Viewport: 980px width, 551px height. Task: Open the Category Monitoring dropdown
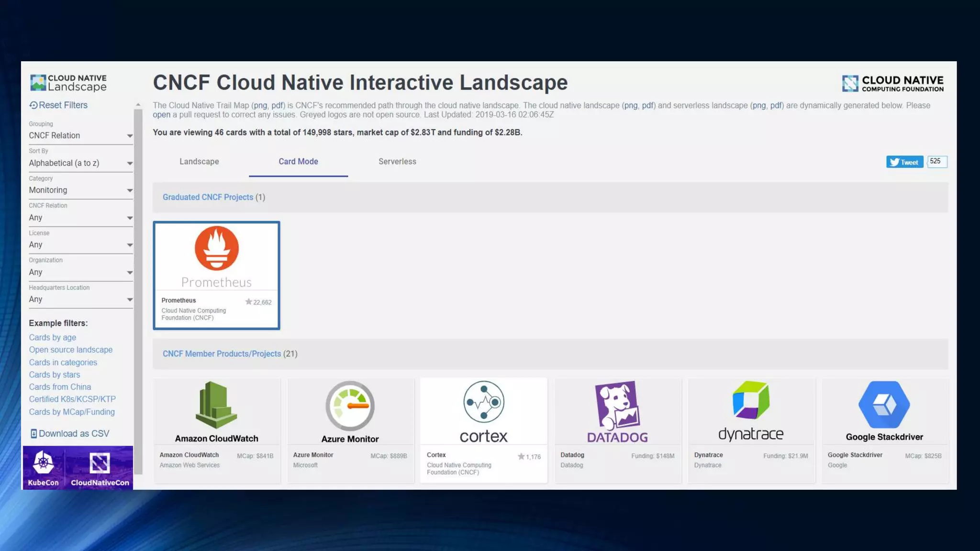[80, 190]
